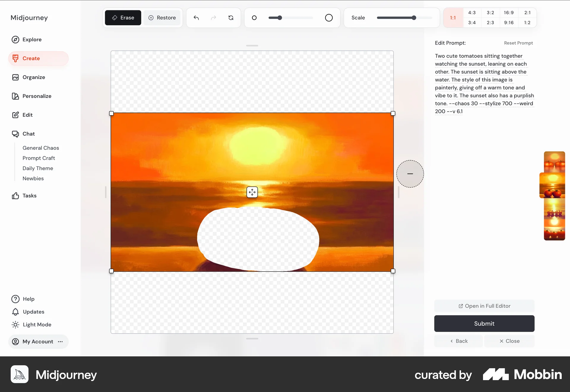570x392 pixels.
Task: Click the Undo icon
Action: point(196,18)
